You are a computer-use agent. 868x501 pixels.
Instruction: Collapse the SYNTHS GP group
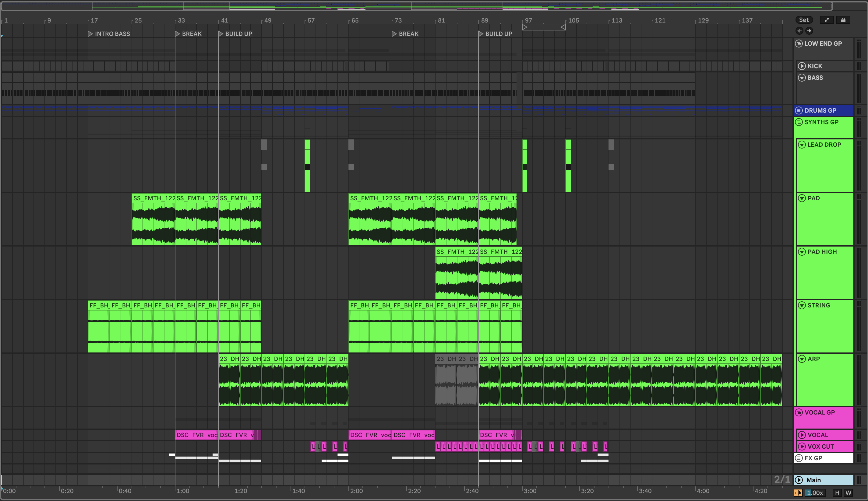coord(799,122)
